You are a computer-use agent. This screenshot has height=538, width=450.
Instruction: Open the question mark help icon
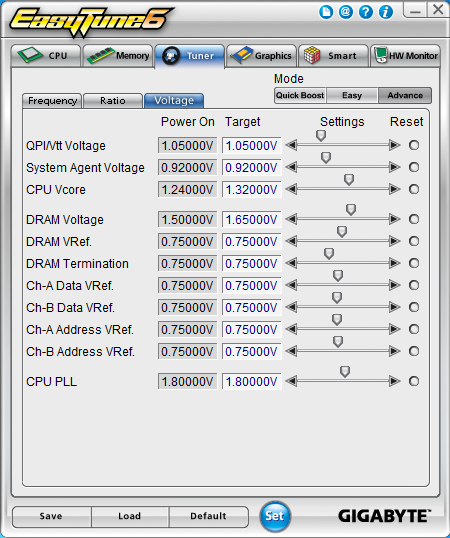366,12
